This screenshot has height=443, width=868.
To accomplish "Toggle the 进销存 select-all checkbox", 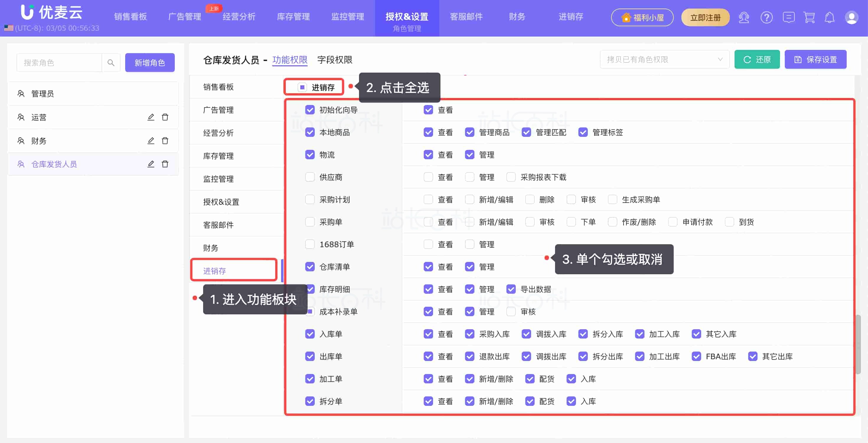I will (x=302, y=88).
